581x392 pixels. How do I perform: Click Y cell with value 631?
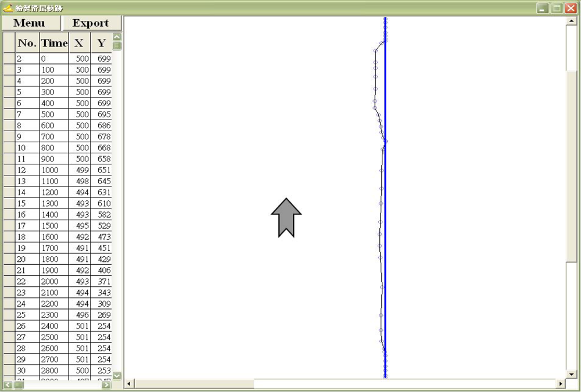coord(101,192)
